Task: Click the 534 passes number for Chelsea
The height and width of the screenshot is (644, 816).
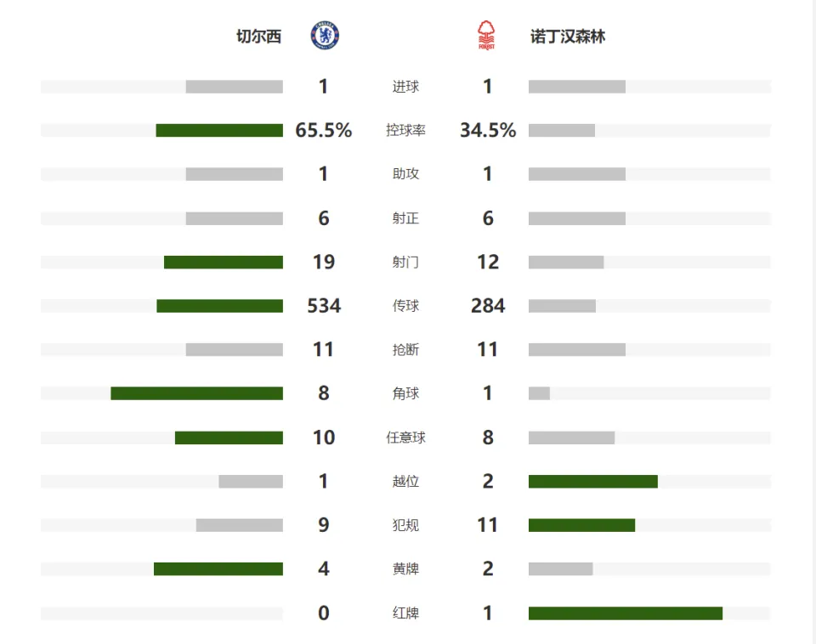Action: point(324,306)
